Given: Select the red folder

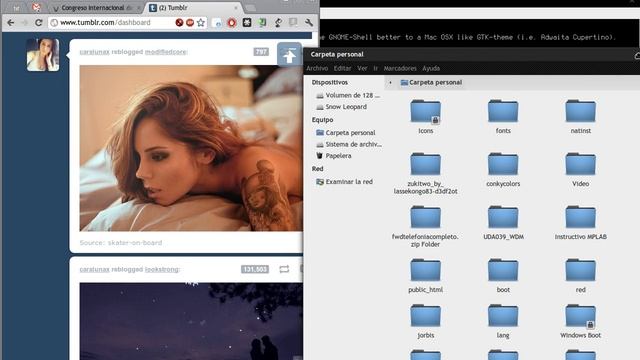Looking at the screenshot, I should click(580, 276).
